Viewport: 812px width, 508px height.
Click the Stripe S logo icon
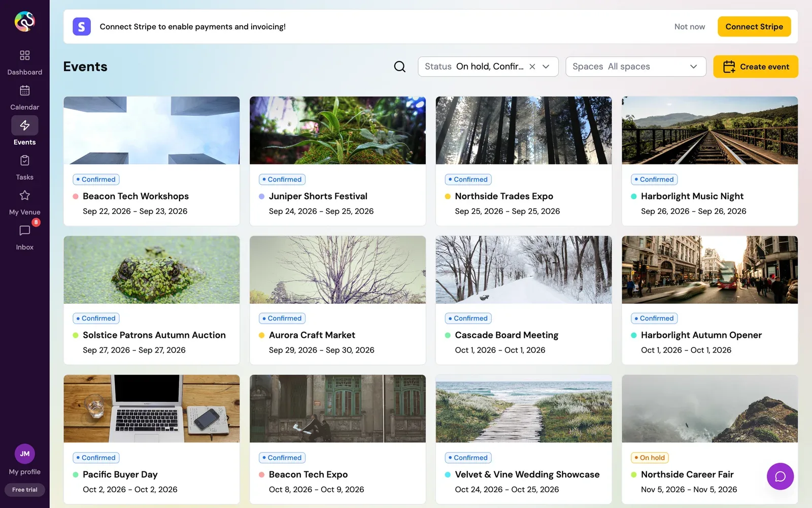click(82, 26)
